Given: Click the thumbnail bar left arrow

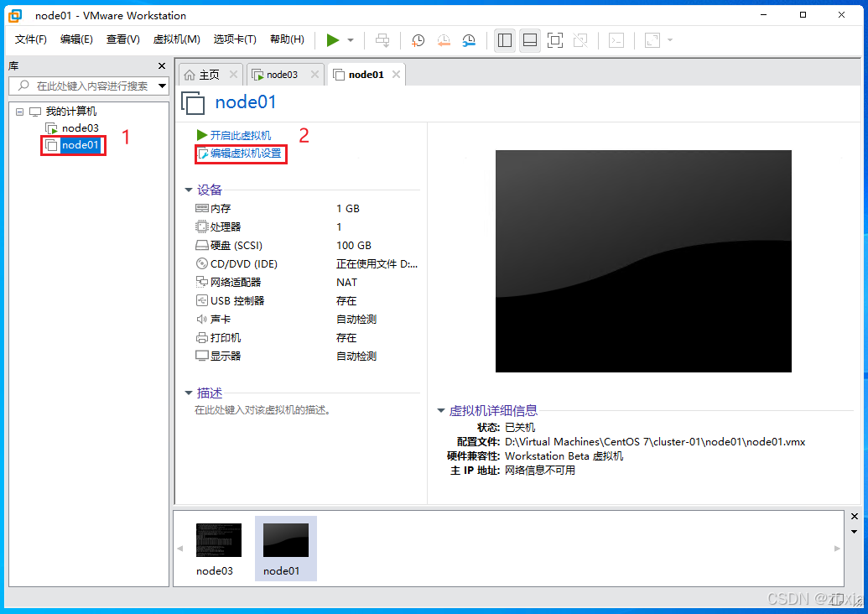Looking at the screenshot, I should tap(180, 549).
